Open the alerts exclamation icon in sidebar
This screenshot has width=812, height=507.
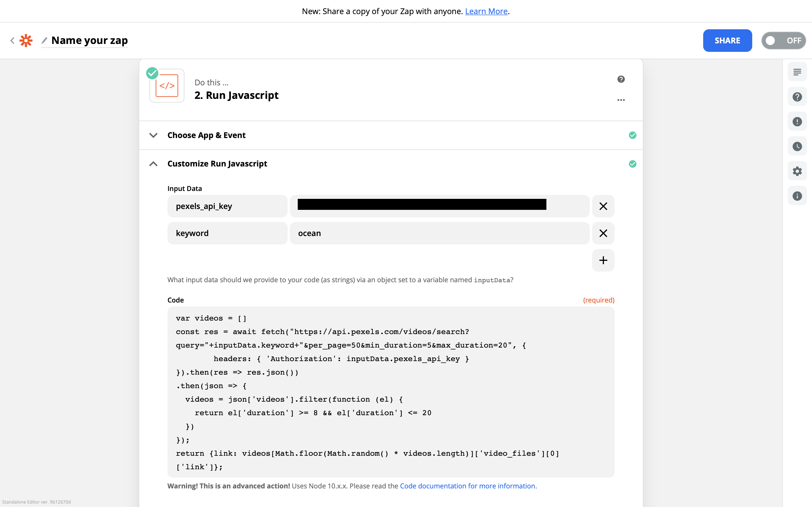tap(797, 121)
